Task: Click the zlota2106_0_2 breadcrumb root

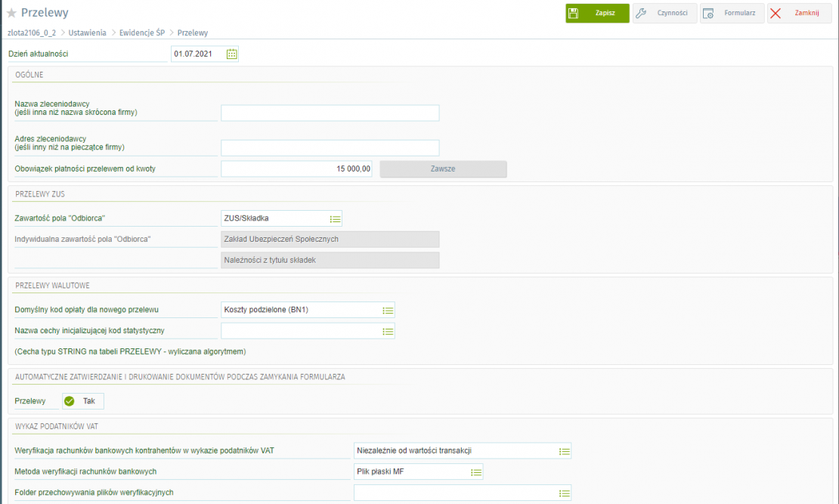Action: point(32,33)
